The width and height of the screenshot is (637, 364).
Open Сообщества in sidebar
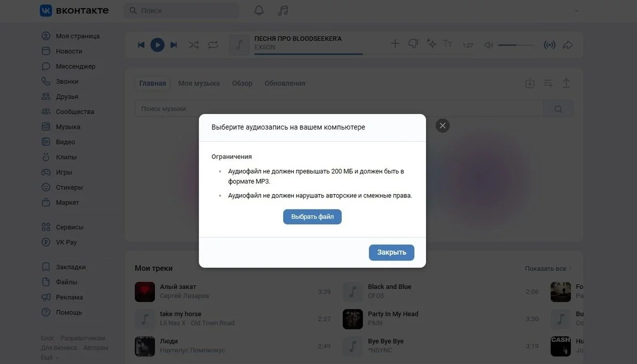click(x=68, y=111)
